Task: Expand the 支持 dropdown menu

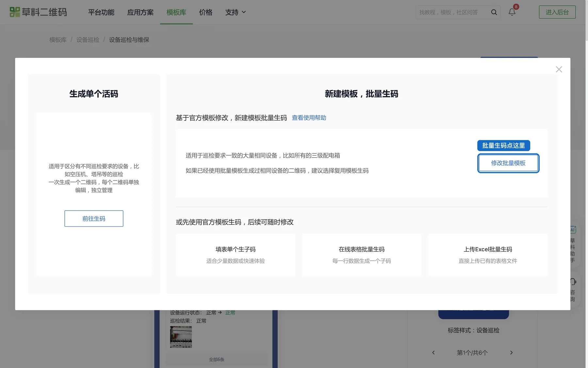Action: [236, 12]
